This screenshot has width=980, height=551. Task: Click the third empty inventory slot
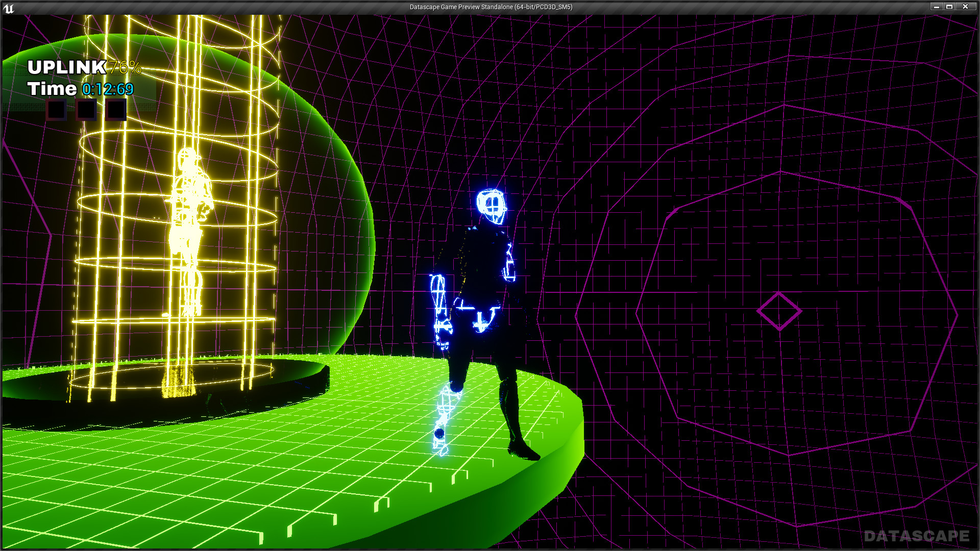116,110
